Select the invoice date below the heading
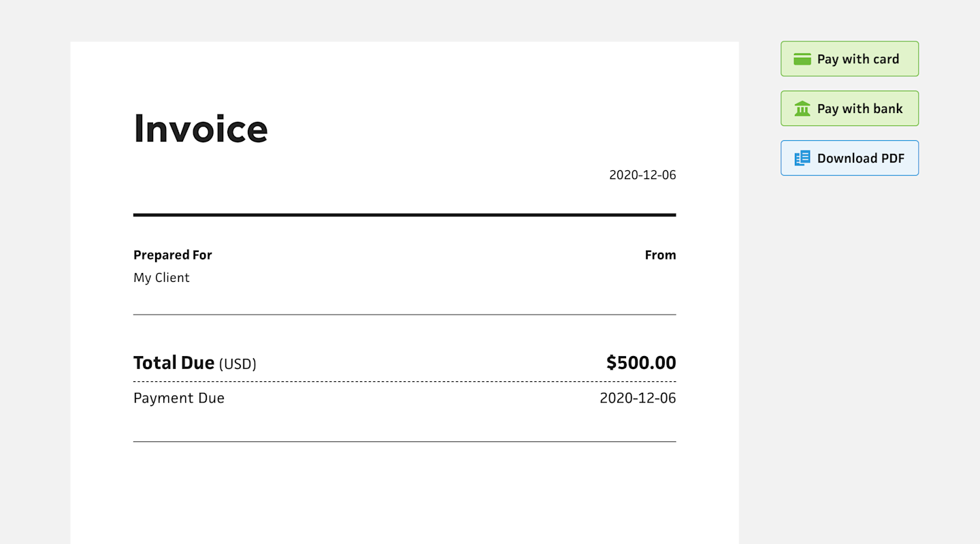This screenshot has height=544, width=980. (642, 175)
